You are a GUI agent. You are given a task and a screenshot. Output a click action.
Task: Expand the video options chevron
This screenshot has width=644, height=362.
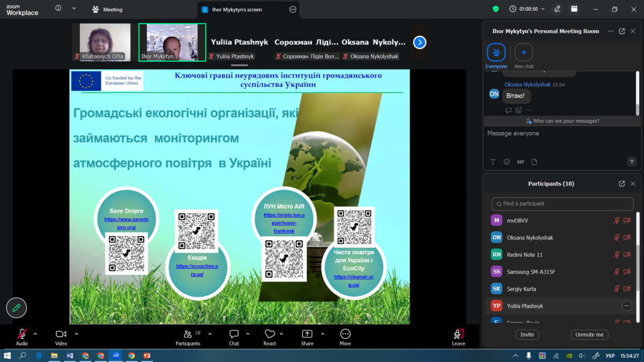(x=76, y=334)
